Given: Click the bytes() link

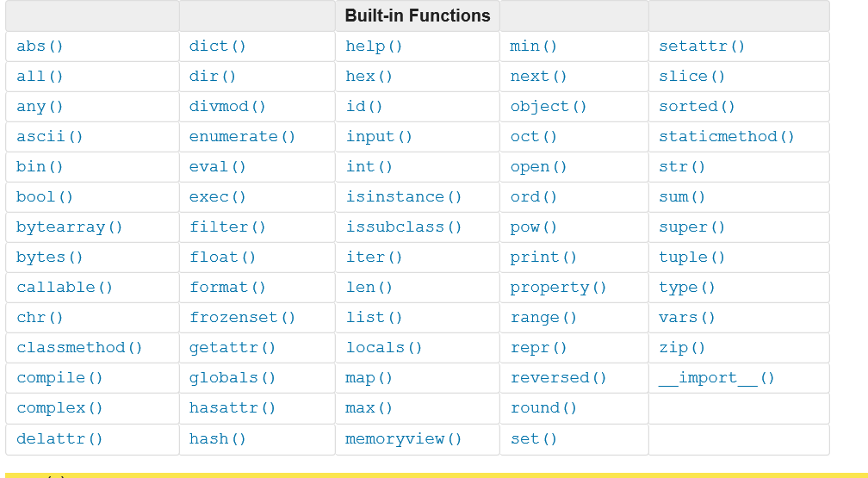Looking at the screenshot, I should (50, 257).
